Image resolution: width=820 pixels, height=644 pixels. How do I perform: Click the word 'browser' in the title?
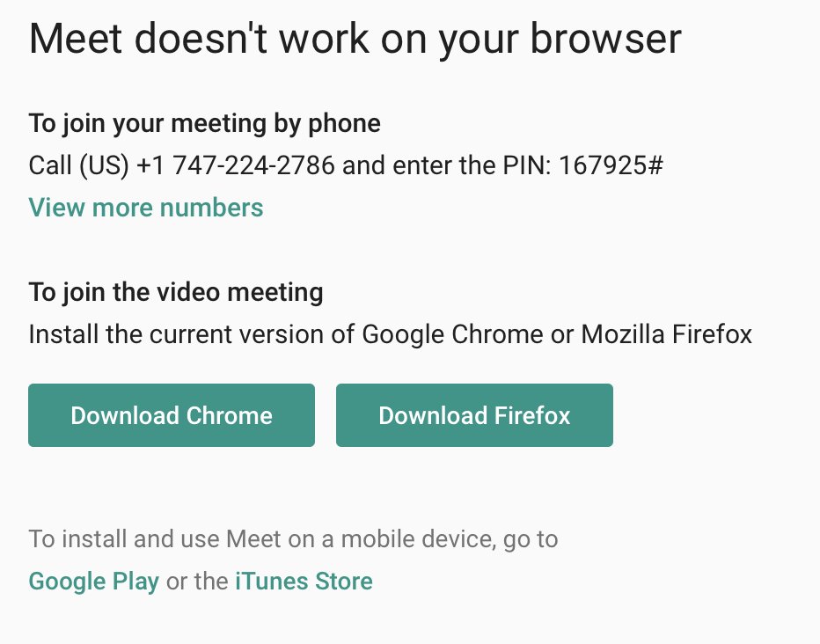[x=605, y=40]
